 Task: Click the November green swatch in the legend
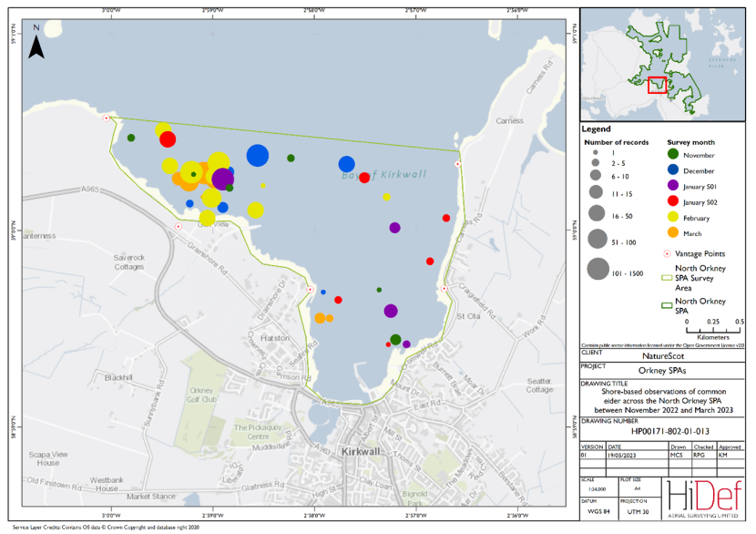point(673,154)
